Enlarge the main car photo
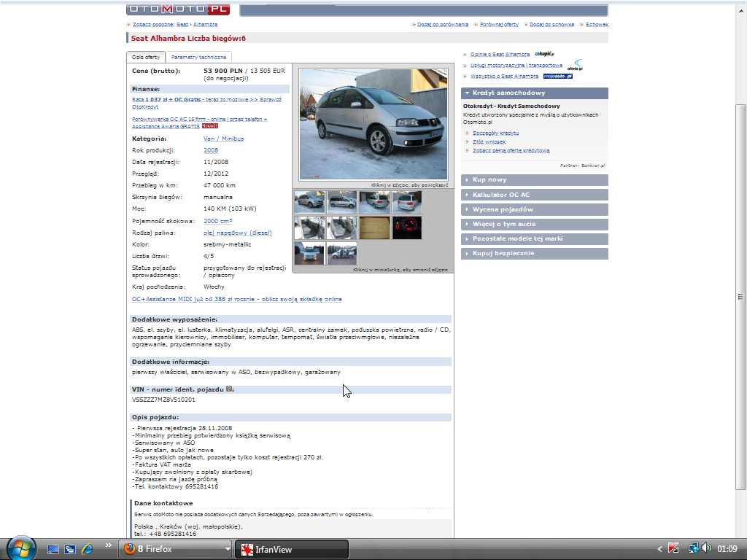 coord(373,124)
